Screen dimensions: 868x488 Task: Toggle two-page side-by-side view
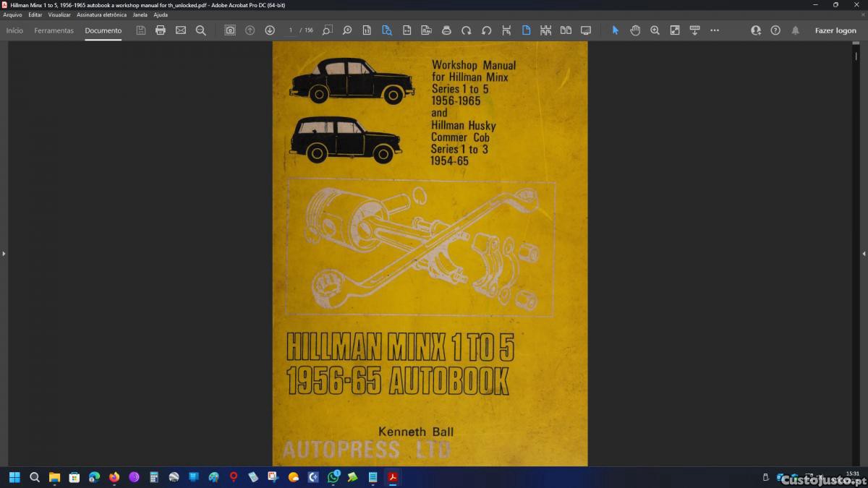coord(566,30)
